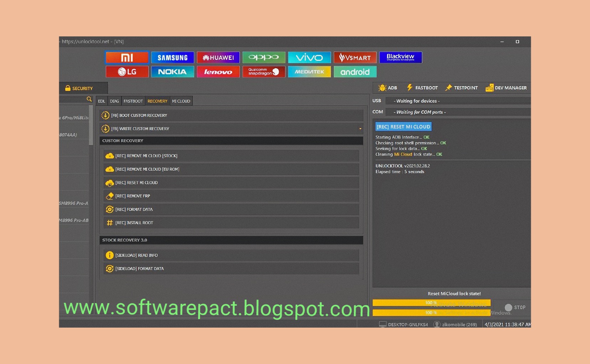Click the cloud reset icon on [REC] RESET MI CLOUD

[110, 182]
